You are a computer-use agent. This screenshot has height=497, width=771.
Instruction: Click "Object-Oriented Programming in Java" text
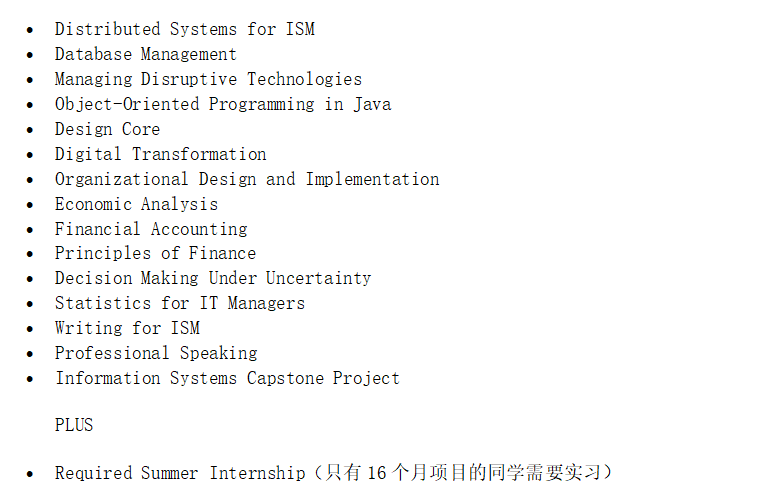222,105
